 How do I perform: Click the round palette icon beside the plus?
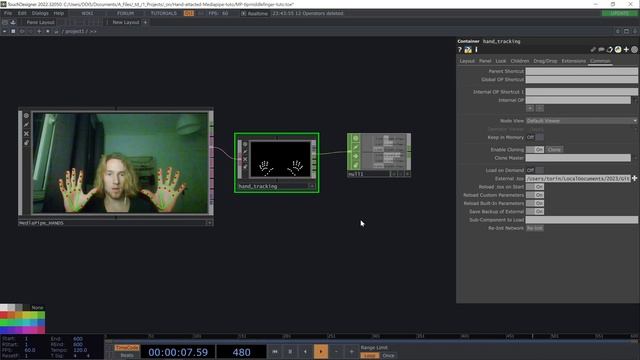click(x=618, y=49)
